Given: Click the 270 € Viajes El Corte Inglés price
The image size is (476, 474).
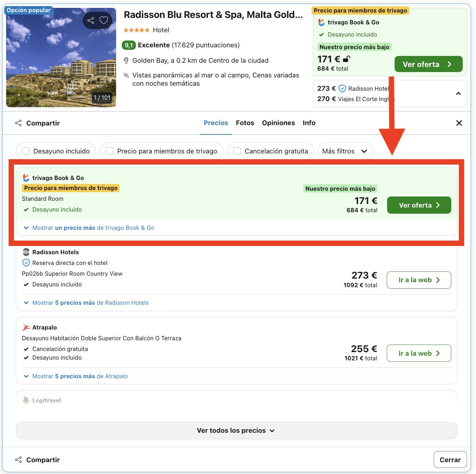Looking at the screenshot, I should click(356, 99).
